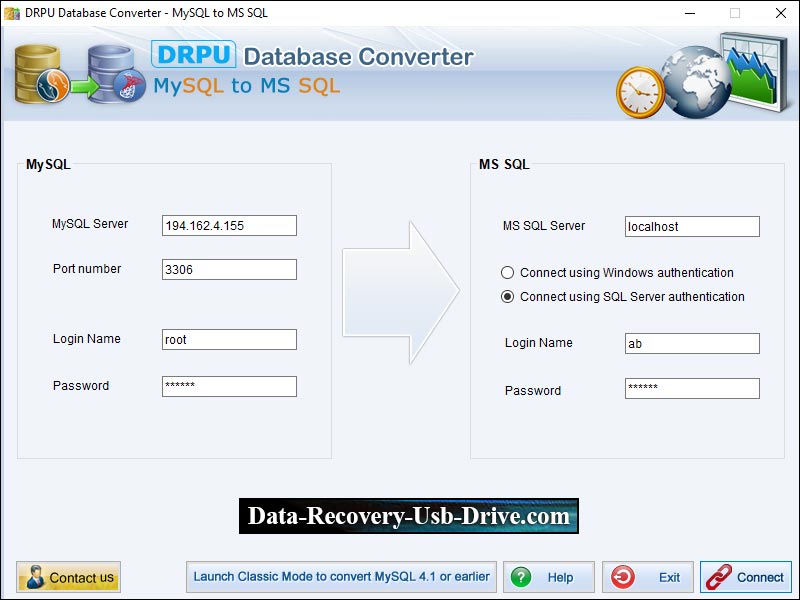Click the MySQL Server address field

(228, 225)
